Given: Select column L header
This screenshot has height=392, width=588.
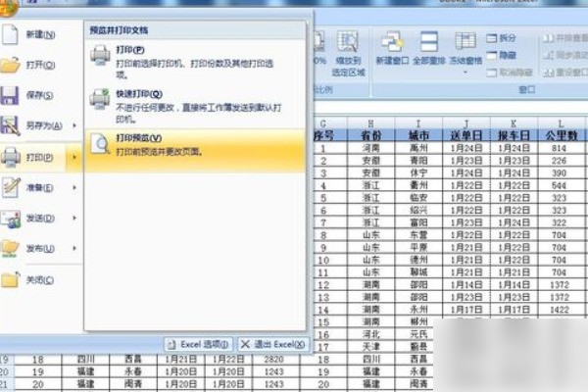Looking at the screenshot, I should pyautogui.click(x=559, y=122).
